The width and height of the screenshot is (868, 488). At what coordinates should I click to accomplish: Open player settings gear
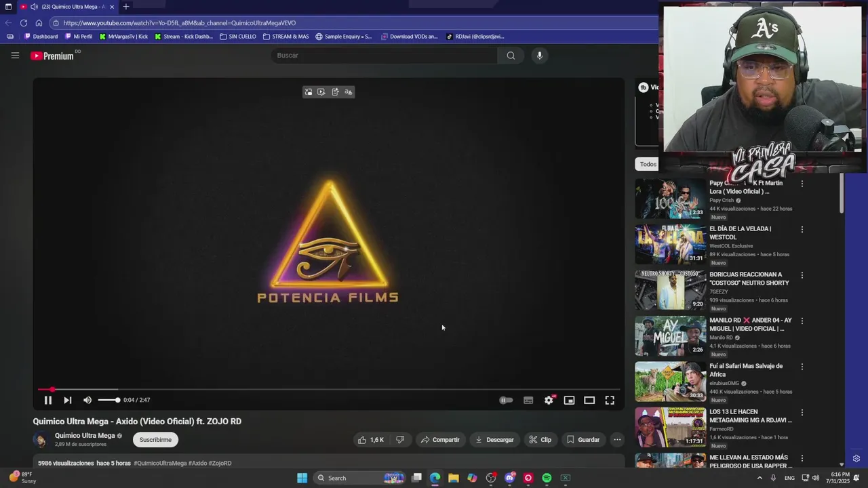(549, 401)
